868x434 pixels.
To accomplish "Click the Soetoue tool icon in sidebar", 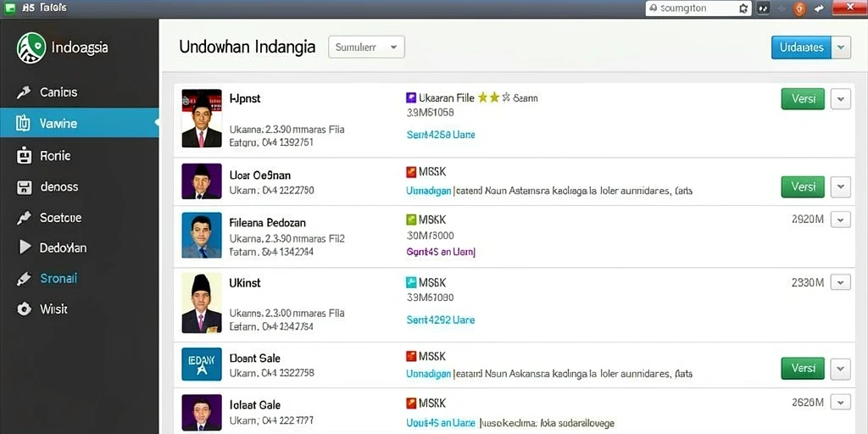I will tap(24, 218).
